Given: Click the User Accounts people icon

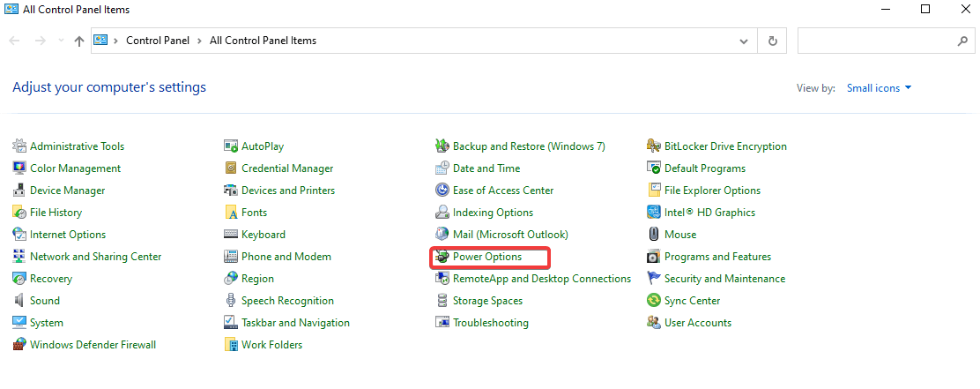Looking at the screenshot, I should [x=654, y=323].
